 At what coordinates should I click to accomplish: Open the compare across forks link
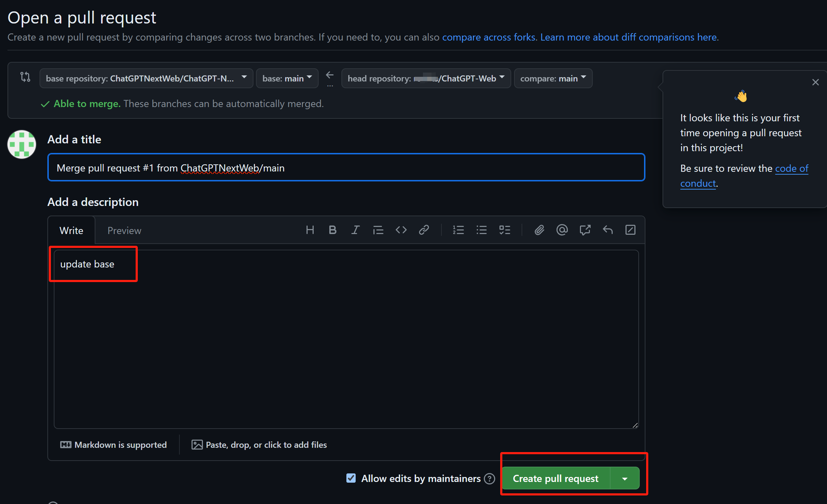click(x=488, y=37)
